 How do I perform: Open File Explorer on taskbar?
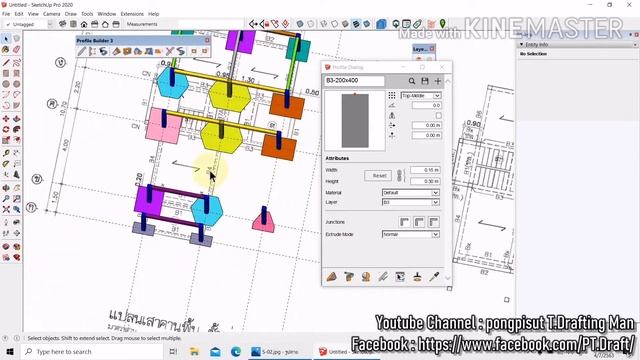195,351
